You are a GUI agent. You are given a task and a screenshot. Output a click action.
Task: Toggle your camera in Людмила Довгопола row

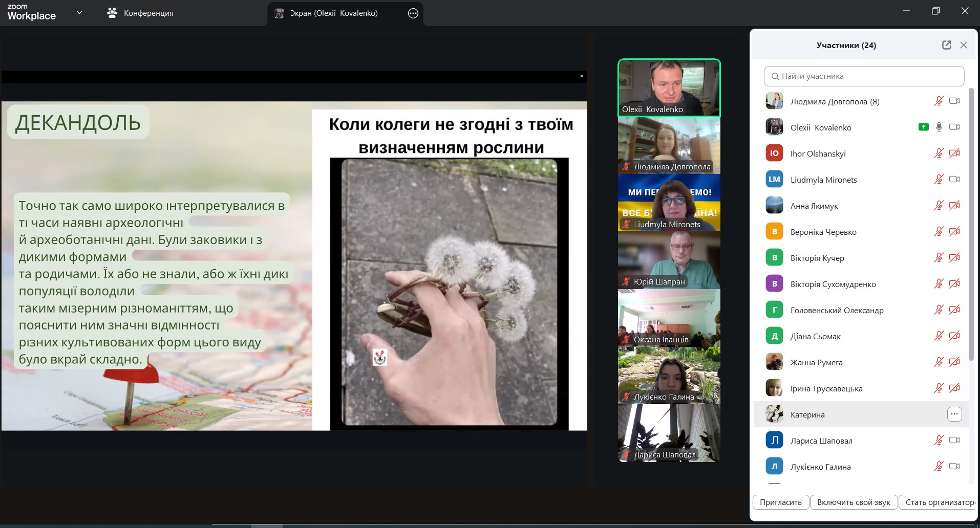point(954,101)
